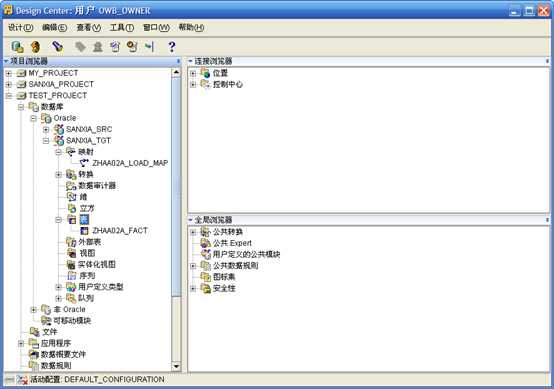This screenshot has width=554, height=389.
Task: Click the 实体化视图 node icon
Action: [71, 264]
